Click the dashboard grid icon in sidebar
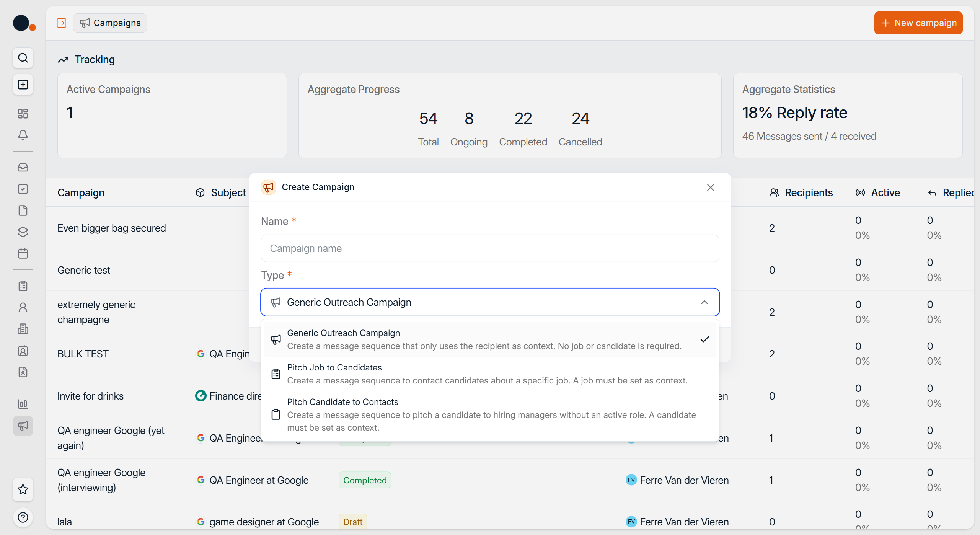 pyautogui.click(x=23, y=114)
